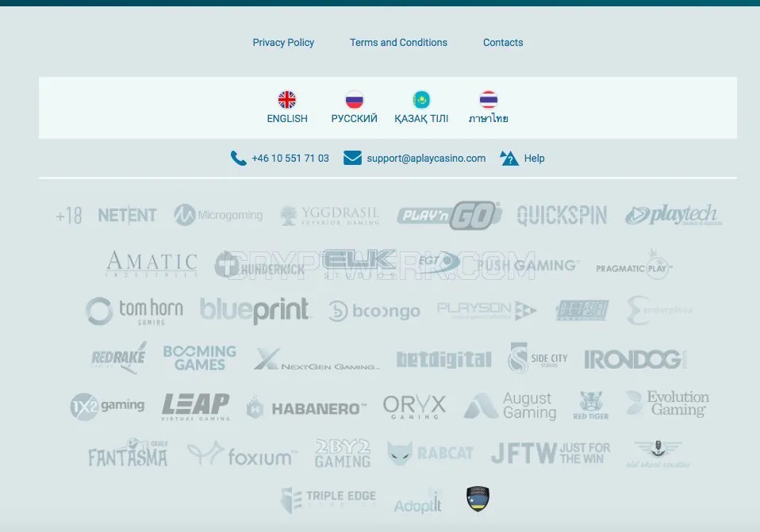Screen dimensions: 760x532
Task: Click the Rabcat logo
Action: pos(430,453)
